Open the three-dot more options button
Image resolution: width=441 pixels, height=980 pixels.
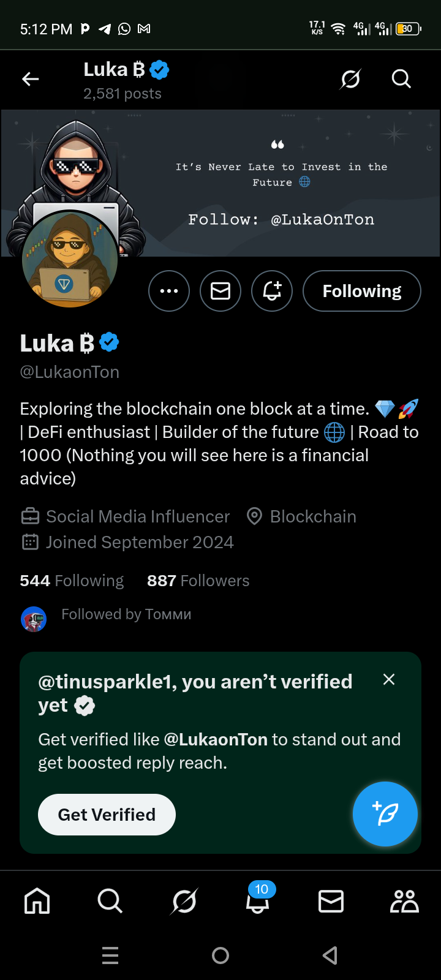click(x=169, y=291)
